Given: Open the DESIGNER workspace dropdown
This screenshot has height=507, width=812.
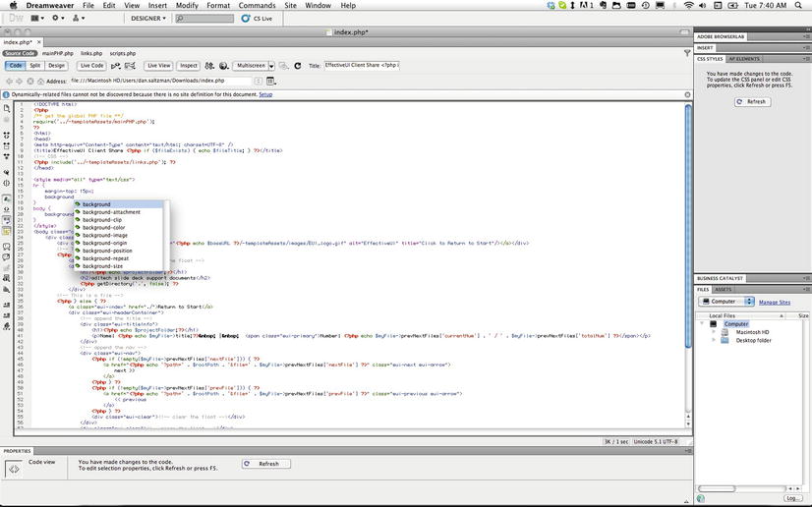Looking at the screenshot, I should tap(150, 18).
